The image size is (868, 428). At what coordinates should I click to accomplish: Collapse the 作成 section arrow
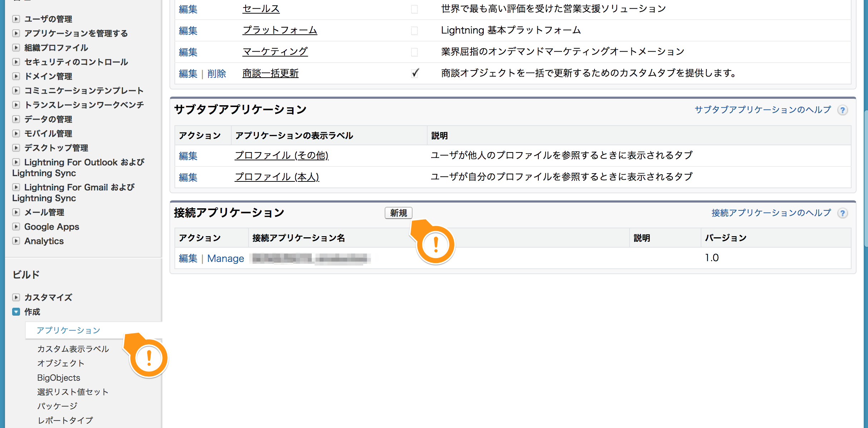click(16, 312)
